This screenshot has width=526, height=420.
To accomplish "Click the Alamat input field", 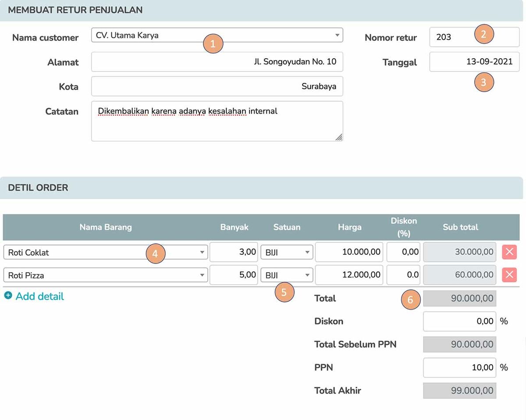I will click(217, 62).
